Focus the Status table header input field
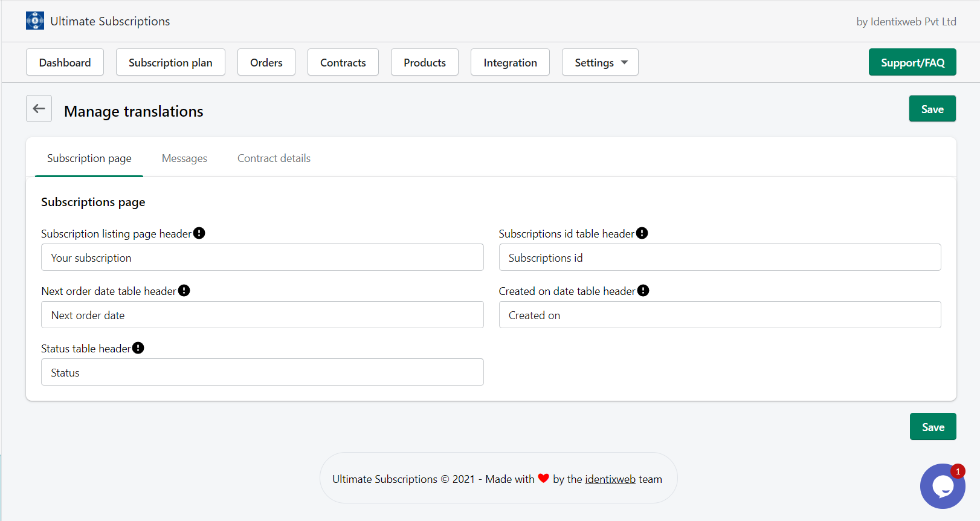This screenshot has width=980, height=521. (262, 372)
